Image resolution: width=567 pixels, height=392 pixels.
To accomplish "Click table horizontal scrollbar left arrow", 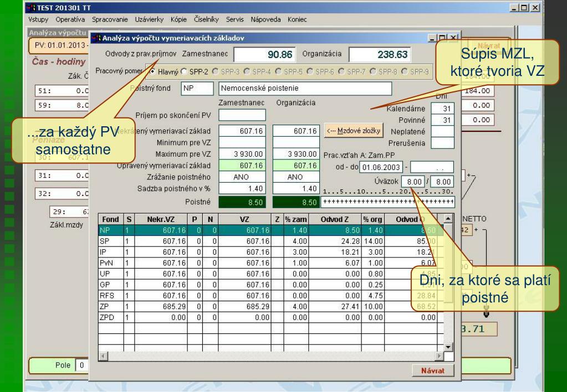I will [103, 356].
